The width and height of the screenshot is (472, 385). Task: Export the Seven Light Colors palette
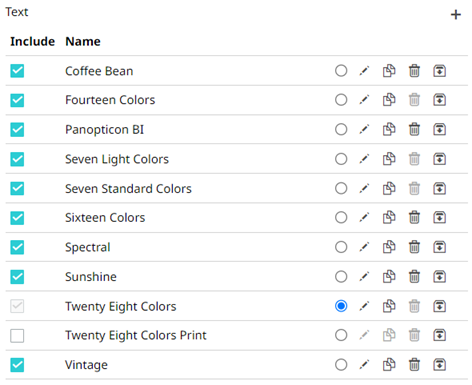[440, 159]
